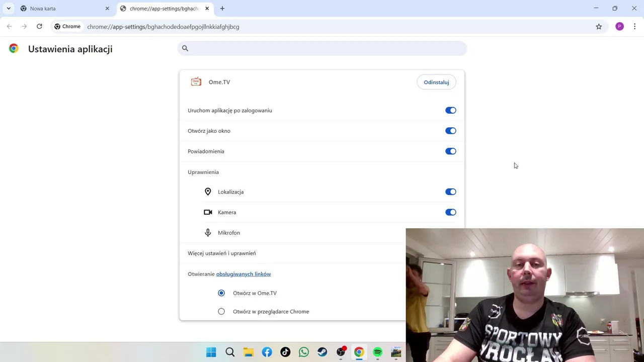Open File Explorer from the taskbar

249,352
